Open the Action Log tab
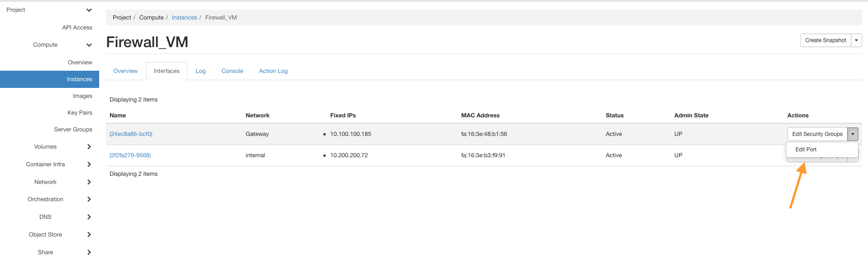Image resolution: width=868 pixels, height=266 pixels. coord(273,71)
